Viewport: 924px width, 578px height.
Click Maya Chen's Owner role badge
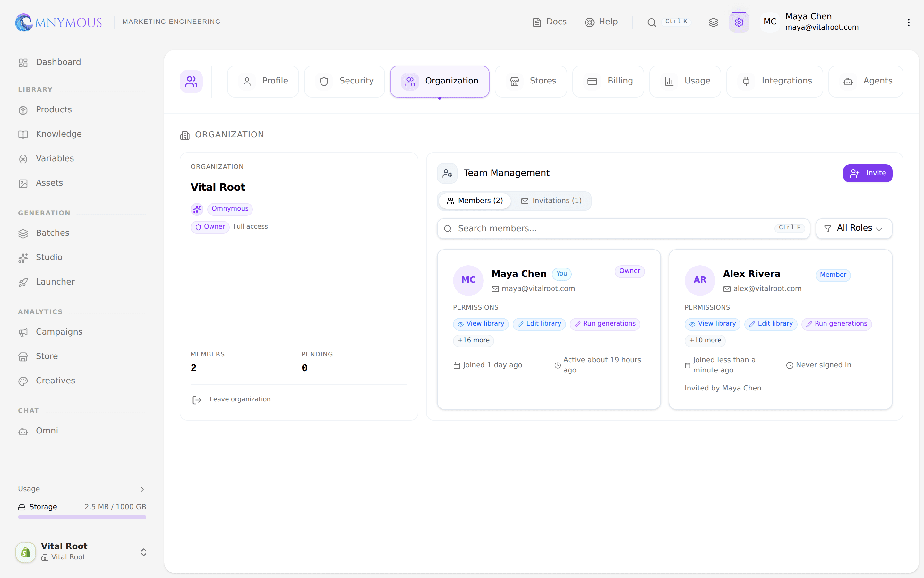(629, 271)
